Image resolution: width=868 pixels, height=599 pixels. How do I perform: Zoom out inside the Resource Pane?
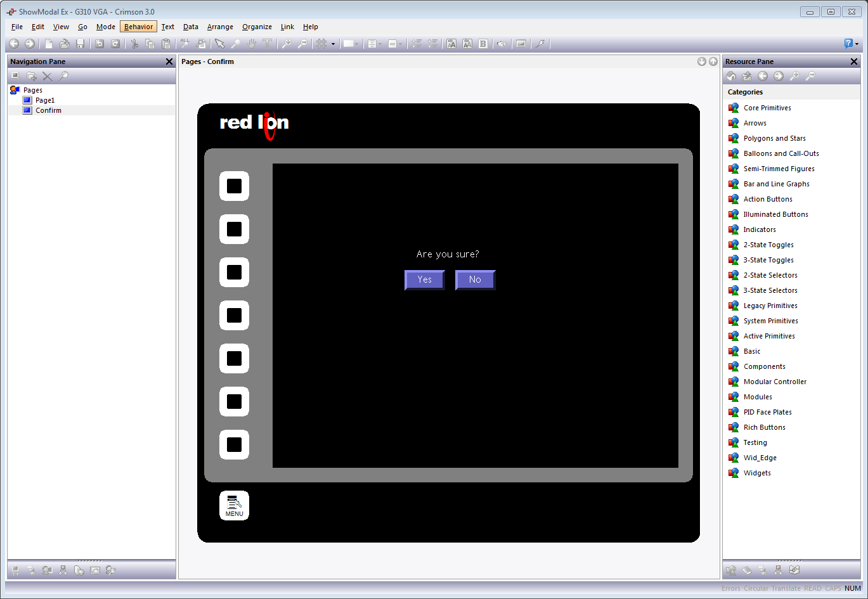(810, 76)
